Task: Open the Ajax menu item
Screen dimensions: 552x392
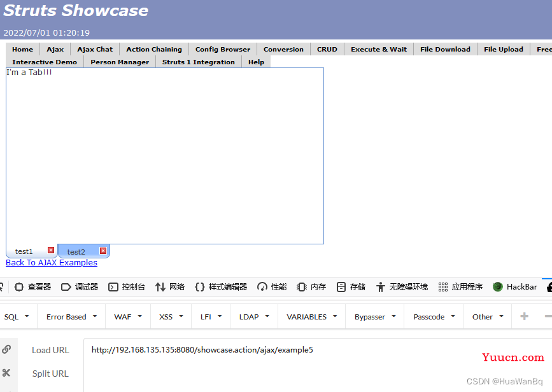Action: tap(55, 49)
